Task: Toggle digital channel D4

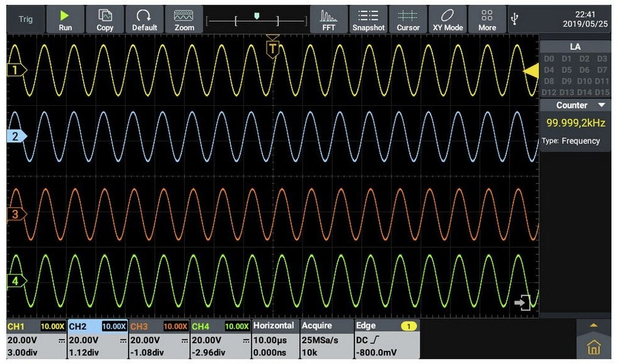Action: (x=549, y=70)
